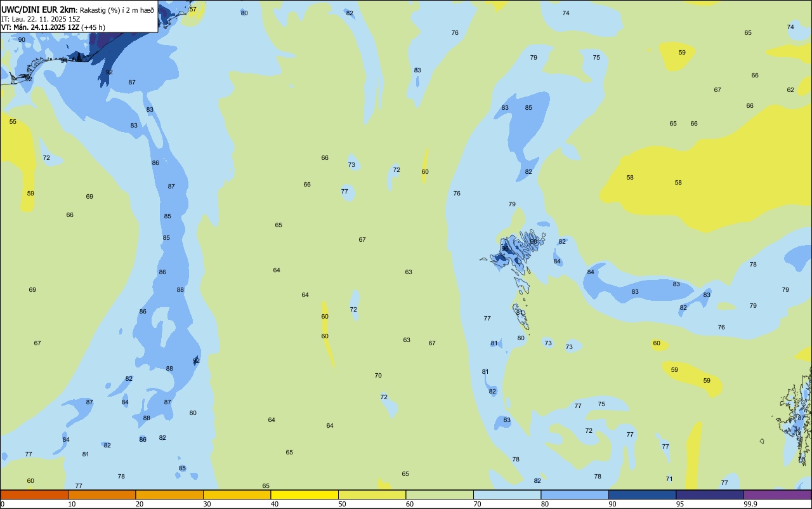Click the legend tick label '50'
The width and height of the screenshot is (812, 509).
(x=342, y=504)
